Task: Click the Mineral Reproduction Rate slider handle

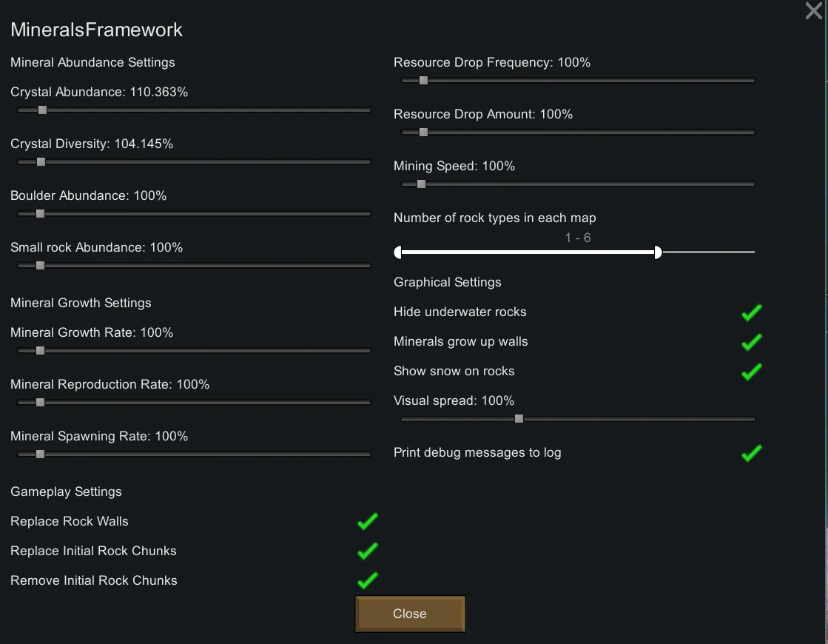Action: pyautogui.click(x=40, y=403)
